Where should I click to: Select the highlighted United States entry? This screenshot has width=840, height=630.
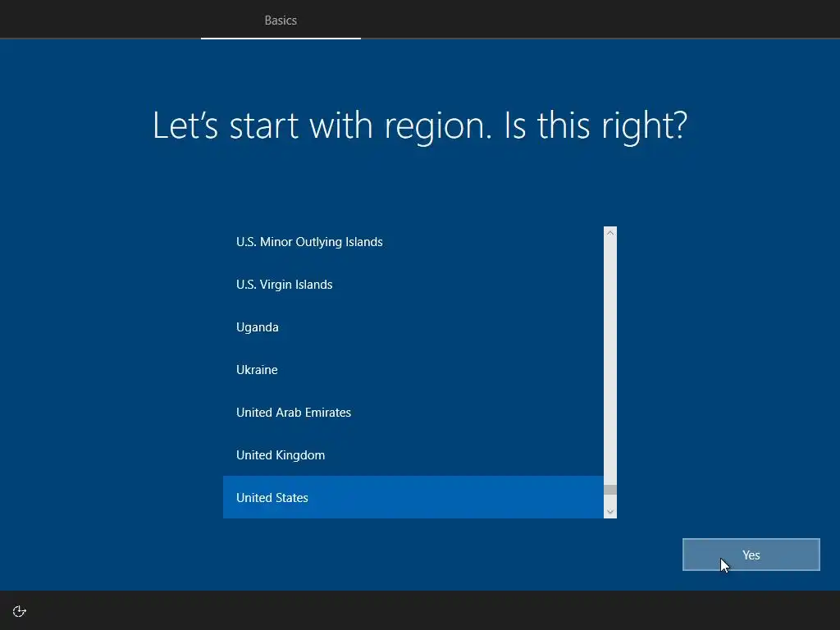coord(413,497)
